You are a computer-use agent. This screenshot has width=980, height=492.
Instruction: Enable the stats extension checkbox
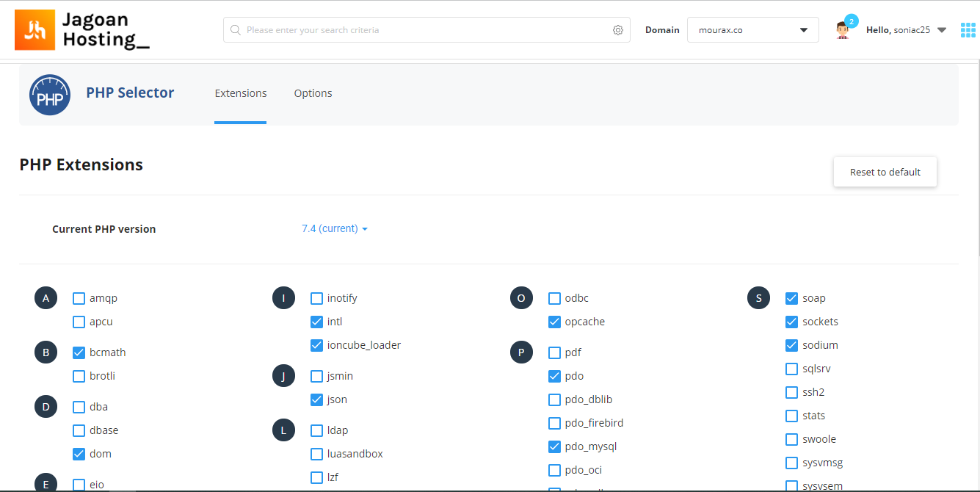(x=791, y=416)
